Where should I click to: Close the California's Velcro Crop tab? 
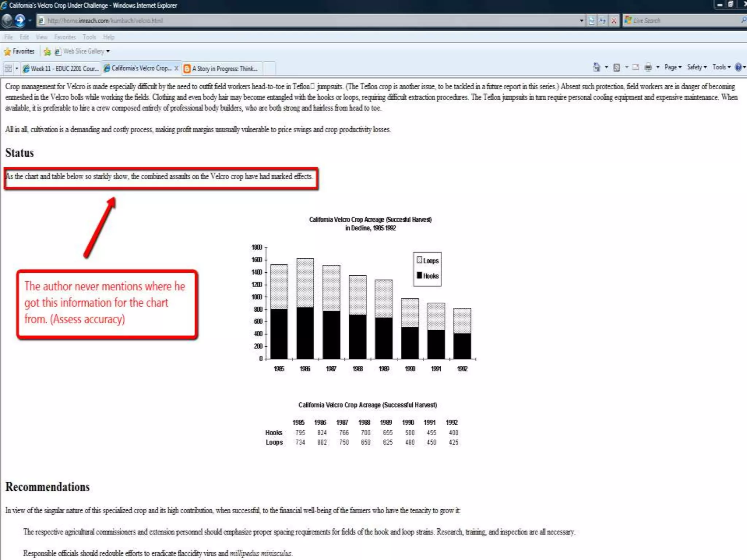point(176,68)
